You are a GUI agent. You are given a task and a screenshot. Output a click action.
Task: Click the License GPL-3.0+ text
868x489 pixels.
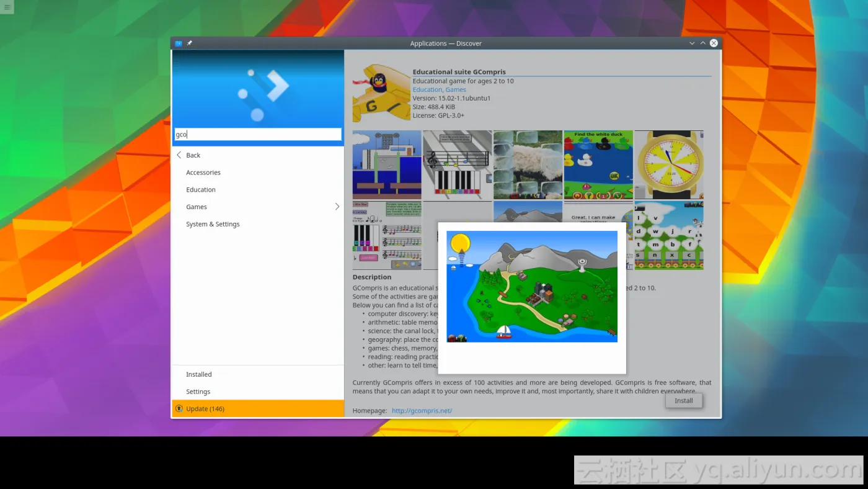[438, 115]
